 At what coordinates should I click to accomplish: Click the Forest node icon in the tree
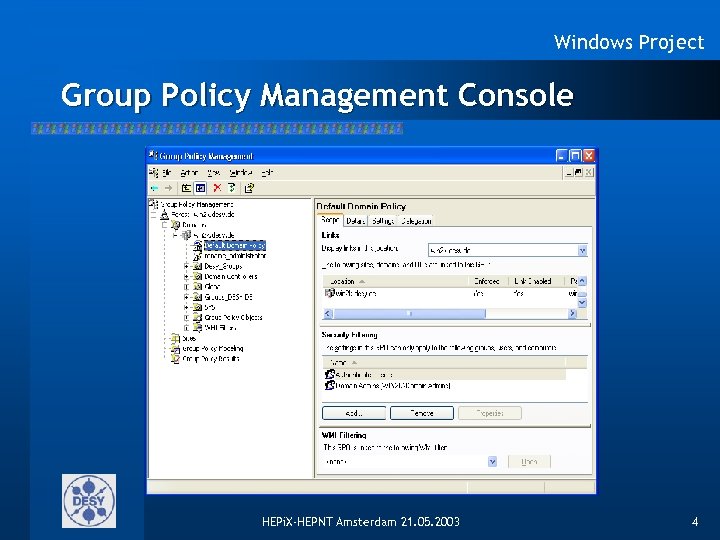164,214
